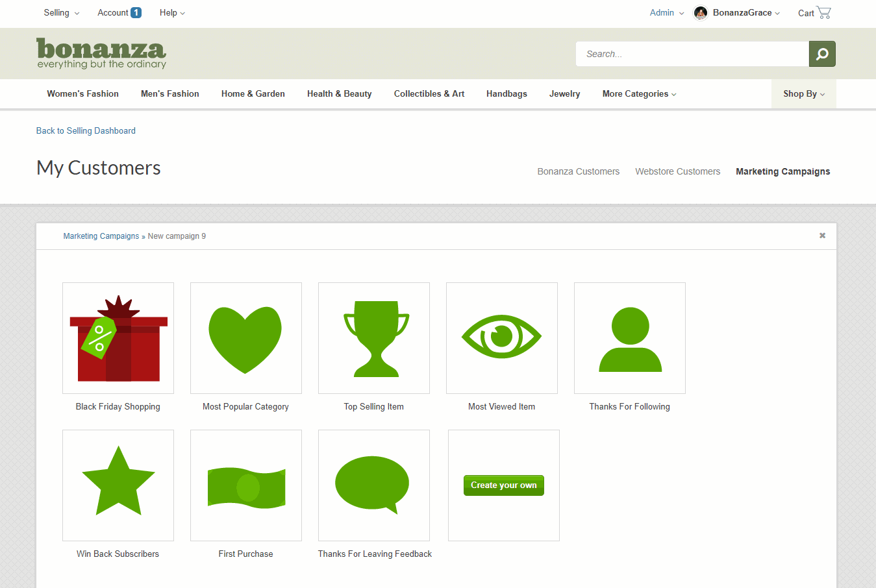Select the Marketing Campaigns tab

tap(783, 171)
